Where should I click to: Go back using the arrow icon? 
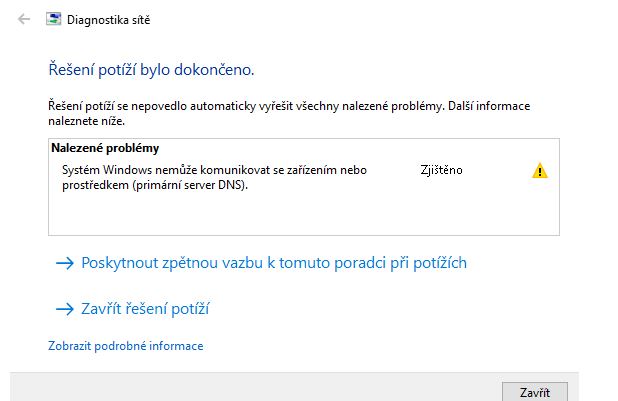(x=24, y=19)
